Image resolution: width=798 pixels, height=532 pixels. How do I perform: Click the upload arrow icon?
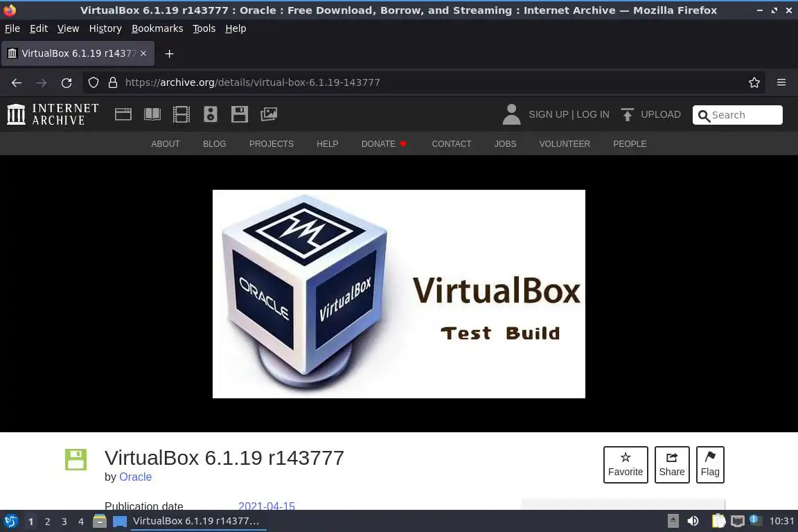pos(627,114)
